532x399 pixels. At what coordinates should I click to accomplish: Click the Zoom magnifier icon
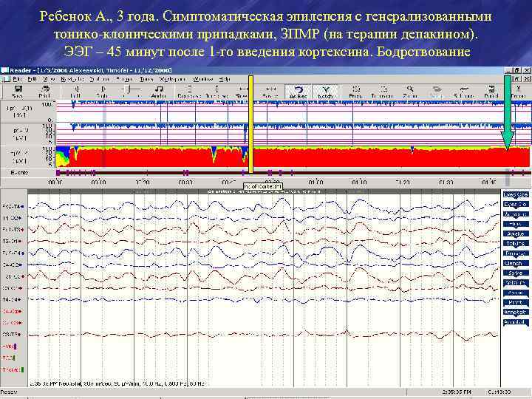pyautogui.click(x=410, y=92)
